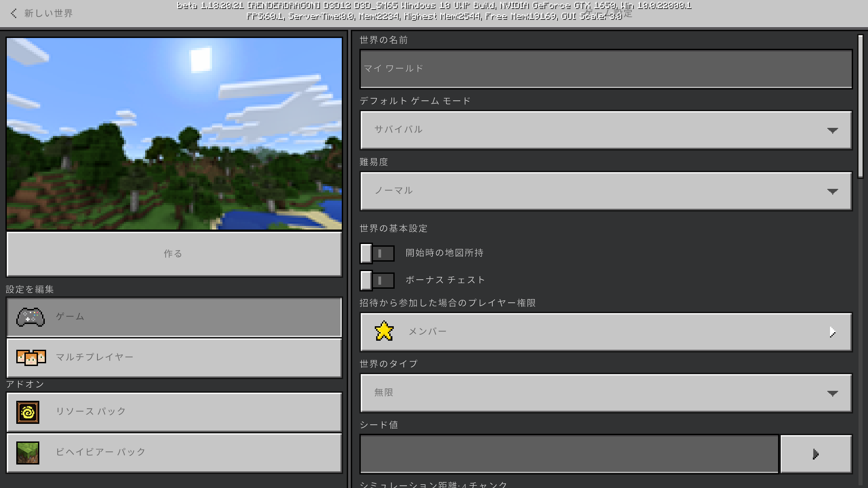Click the seed picker arrow button

(x=816, y=454)
